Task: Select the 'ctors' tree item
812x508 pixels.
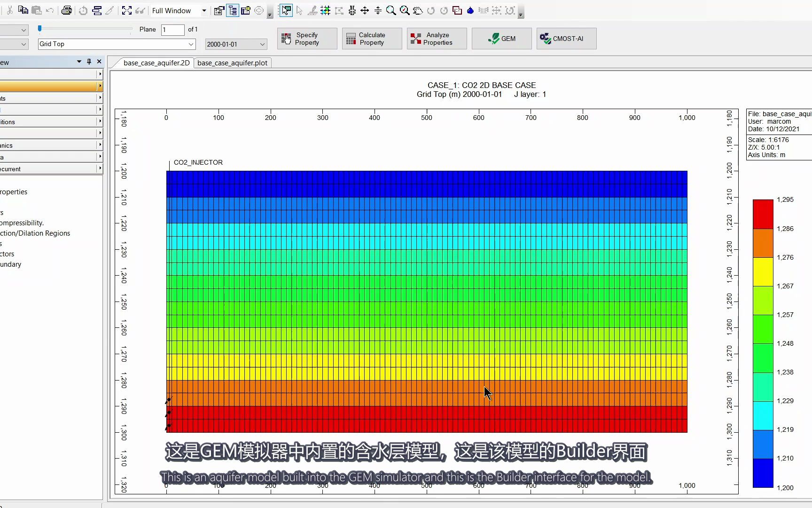Action: (7, 254)
